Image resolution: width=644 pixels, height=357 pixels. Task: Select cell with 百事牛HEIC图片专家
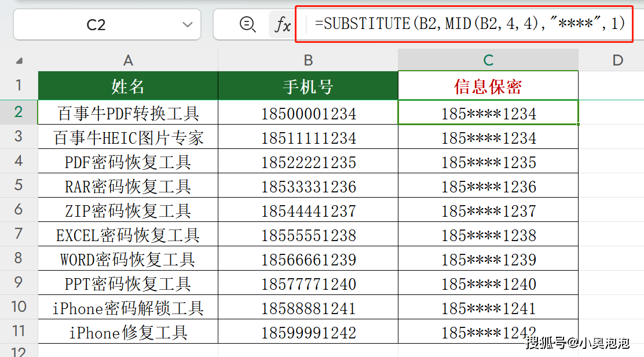[x=128, y=138]
